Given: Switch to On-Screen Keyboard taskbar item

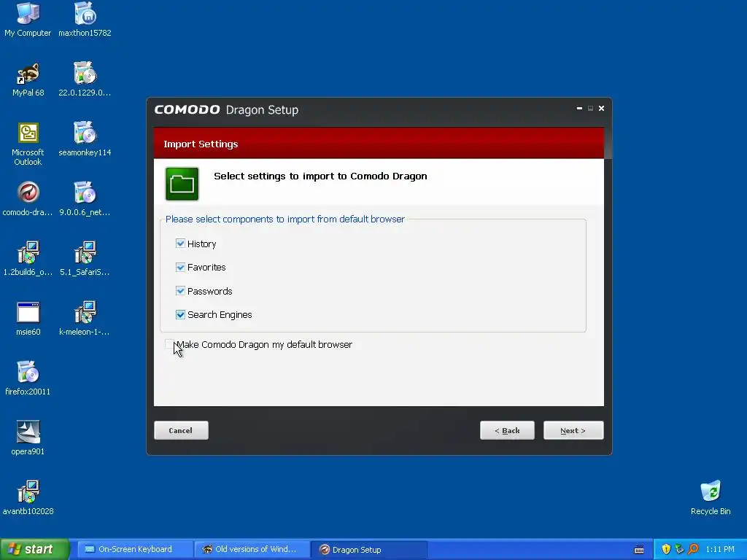Looking at the screenshot, I should [135, 549].
